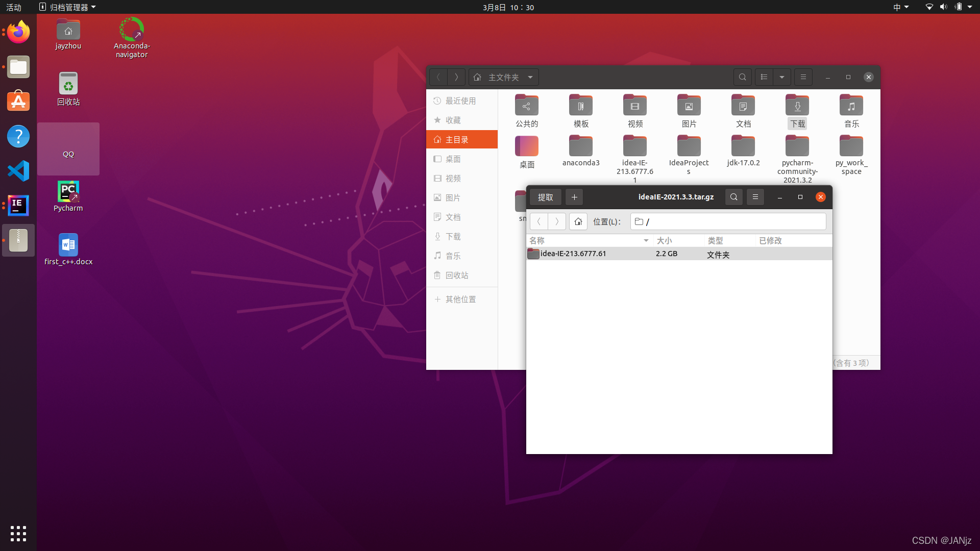Image resolution: width=980 pixels, height=551 pixels.
Task: Toggle list view in file manager
Action: [x=764, y=77]
